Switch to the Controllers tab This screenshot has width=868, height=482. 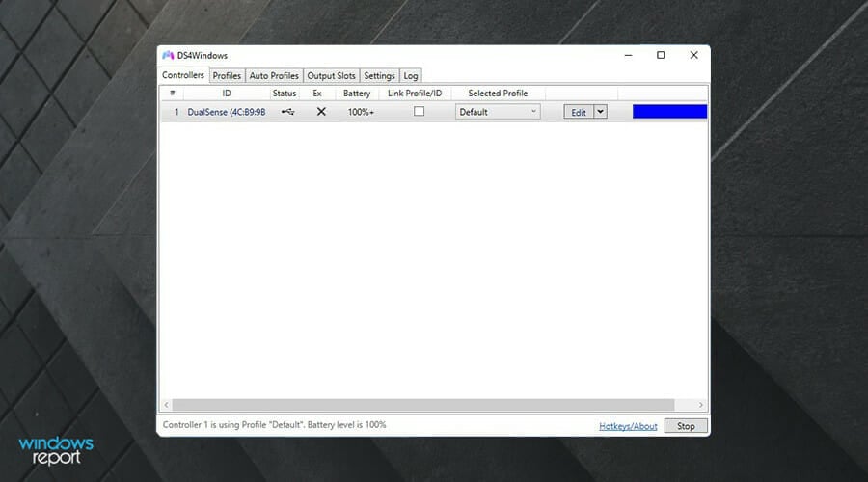coord(183,75)
